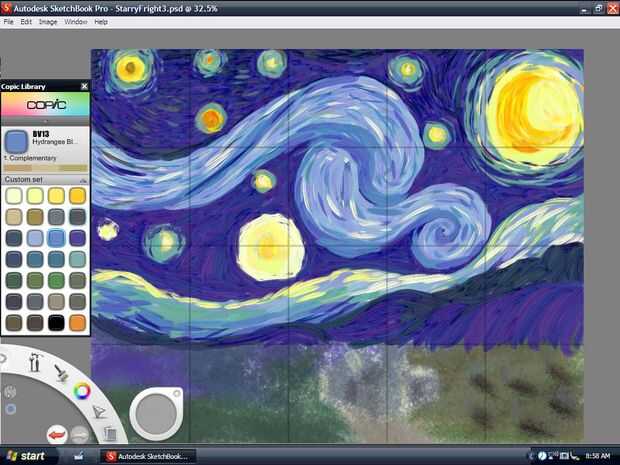Open the brush palette icon in the lagoon
Image resolution: width=620 pixels, height=465 pixels.
60,373
